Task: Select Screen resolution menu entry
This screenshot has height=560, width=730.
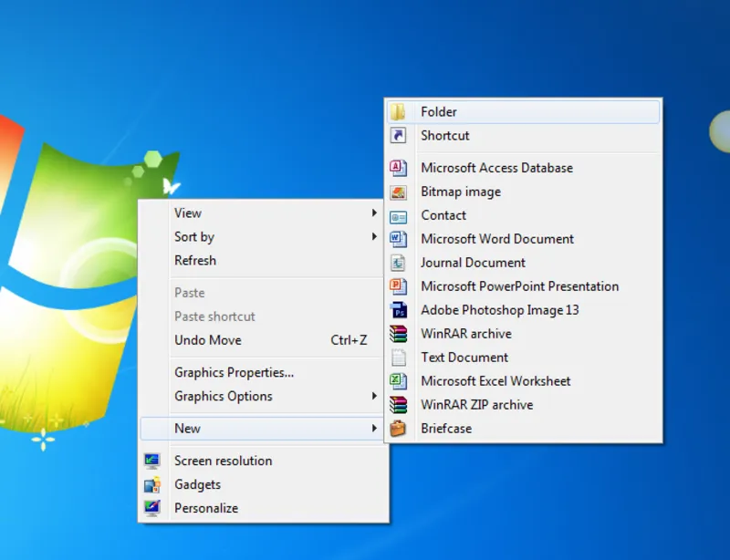Action: 263,461
